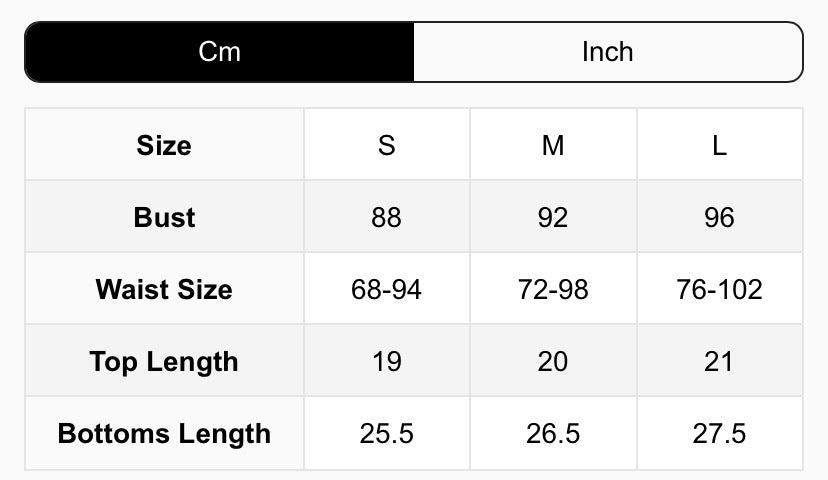
Task: Click waist range 68-94
Action: click(x=386, y=289)
